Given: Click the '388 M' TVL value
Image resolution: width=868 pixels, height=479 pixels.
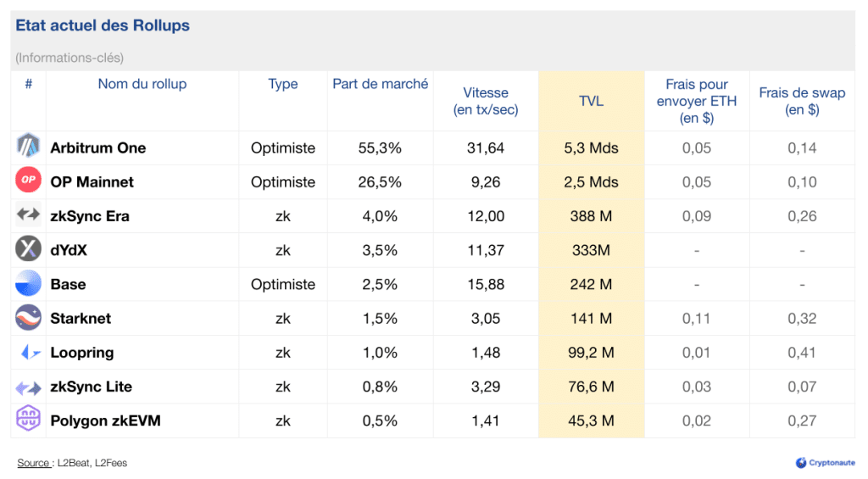Looking at the screenshot, I should [591, 216].
